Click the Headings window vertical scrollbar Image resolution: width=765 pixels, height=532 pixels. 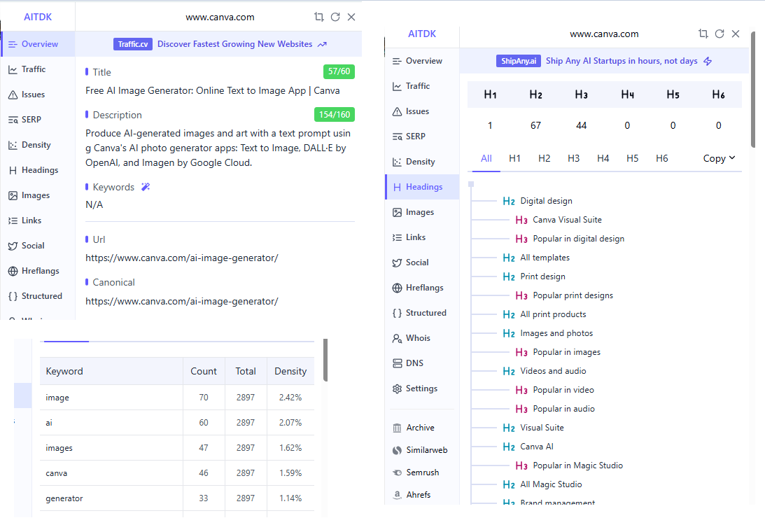[x=753, y=90]
